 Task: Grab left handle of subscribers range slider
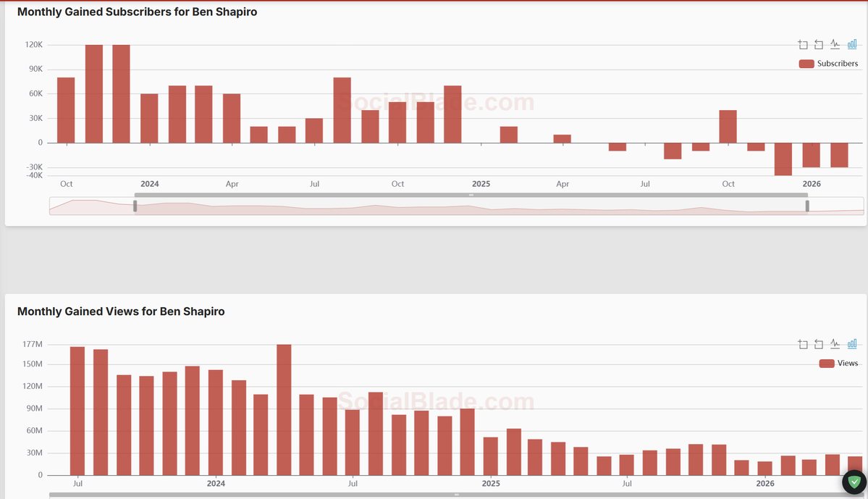tap(135, 206)
